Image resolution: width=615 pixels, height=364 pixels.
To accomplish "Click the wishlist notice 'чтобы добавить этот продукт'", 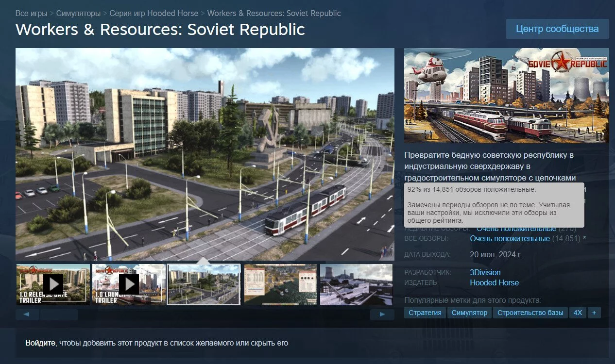I will [x=173, y=343].
